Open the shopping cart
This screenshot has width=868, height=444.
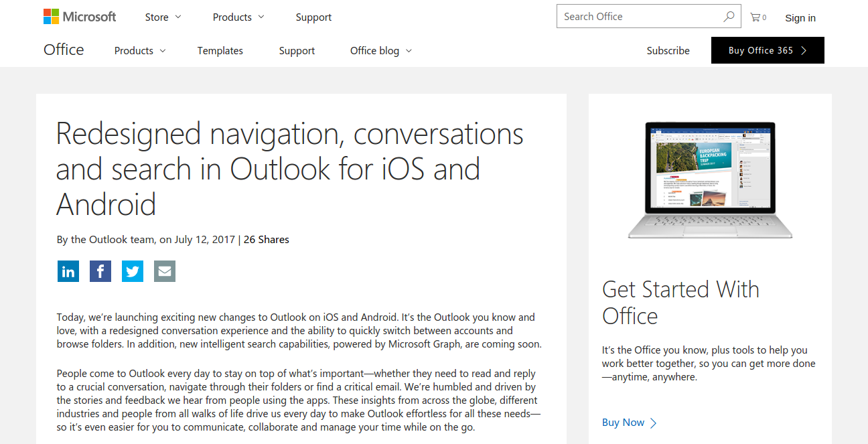[757, 17]
